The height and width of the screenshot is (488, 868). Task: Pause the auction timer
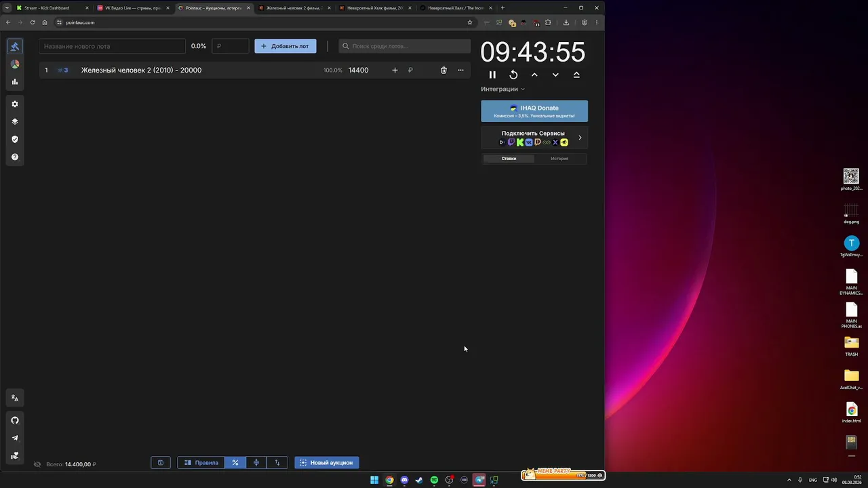coord(492,75)
